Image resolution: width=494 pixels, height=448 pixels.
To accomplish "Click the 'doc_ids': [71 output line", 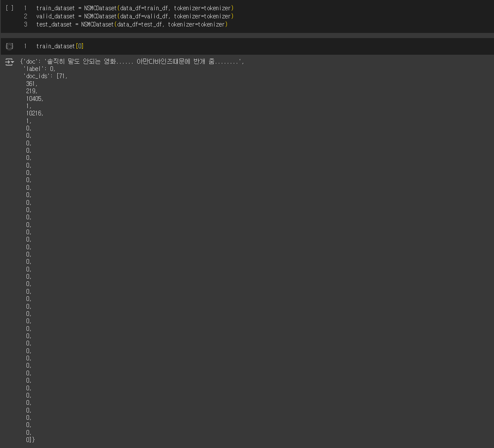I will [x=45, y=76].
